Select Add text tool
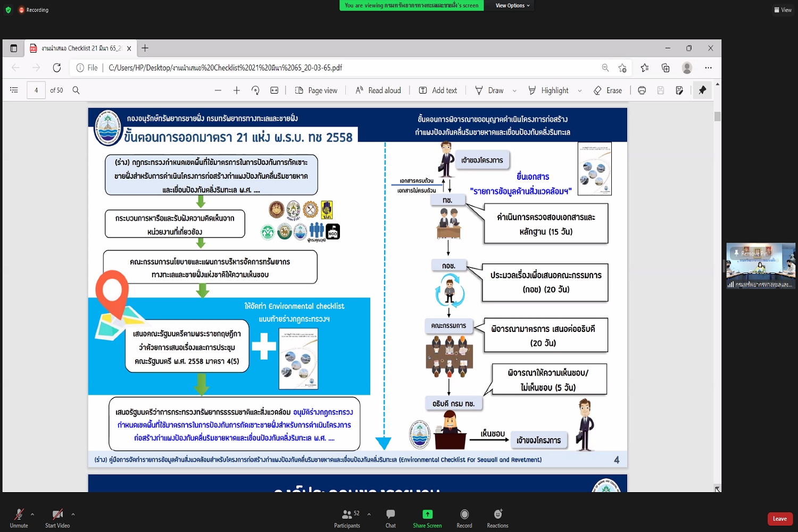This screenshot has width=798, height=532. 438,90
